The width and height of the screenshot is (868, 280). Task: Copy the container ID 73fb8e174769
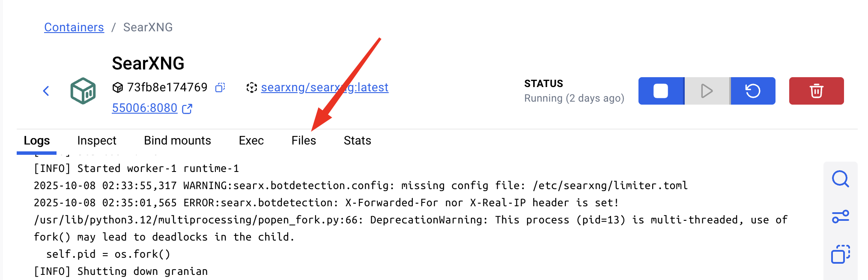[220, 87]
